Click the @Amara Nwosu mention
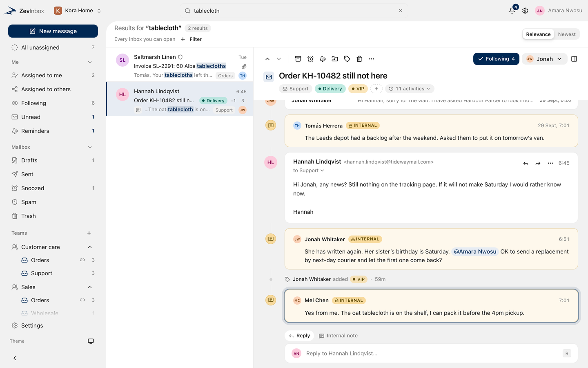 coord(475,251)
